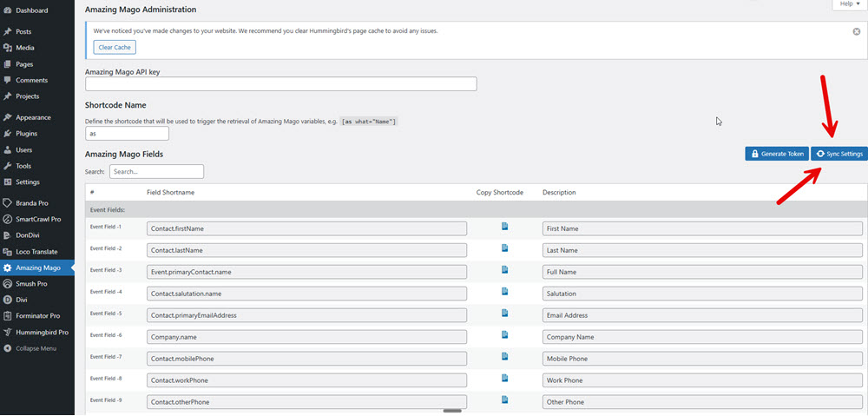Screen dimensions: 868x416
Task: Copy shortcode for Contact.primaryEmailAddress
Action: coord(505,313)
